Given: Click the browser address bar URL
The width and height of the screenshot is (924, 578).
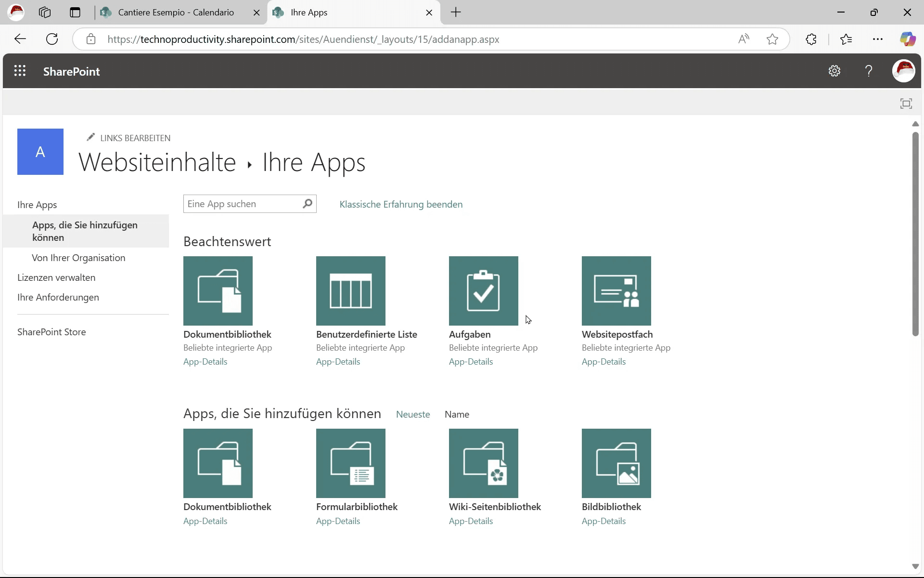Looking at the screenshot, I should pyautogui.click(x=303, y=39).
